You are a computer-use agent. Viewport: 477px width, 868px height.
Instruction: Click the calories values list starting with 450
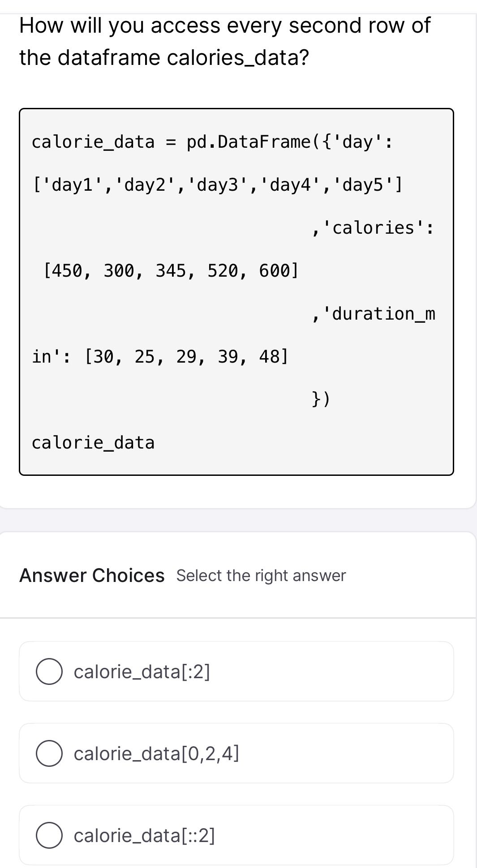point(171,270)
